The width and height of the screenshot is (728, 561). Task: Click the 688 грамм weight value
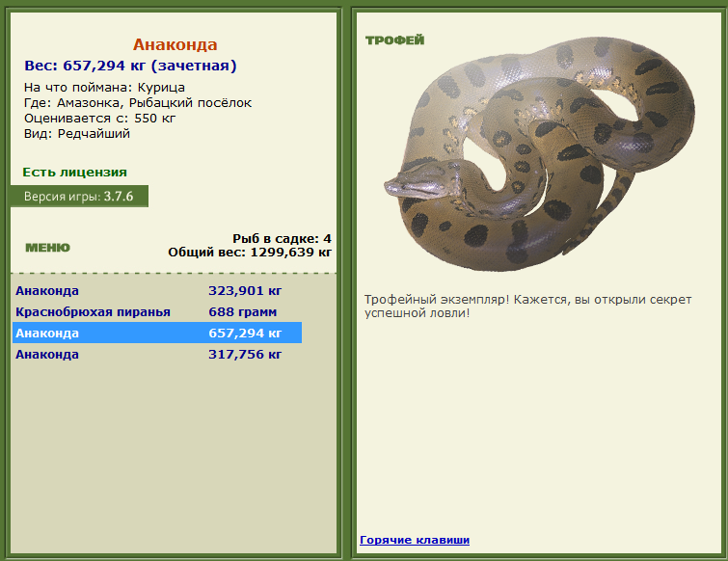point(242,311)
